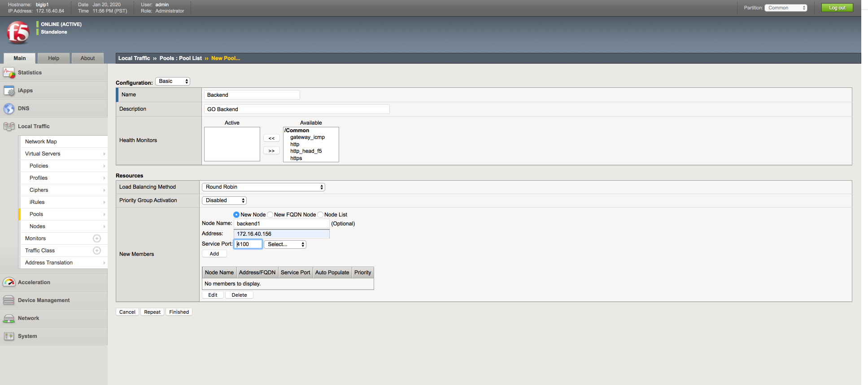Open the iApps section icon
Image resolution: width=868 pixels, height=385 pixels.
(9, 91)
